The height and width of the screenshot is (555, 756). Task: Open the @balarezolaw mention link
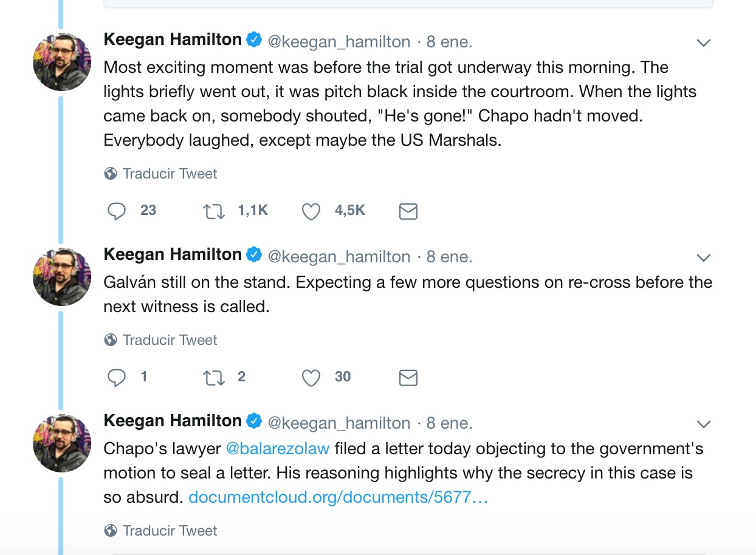tap(278, 449)
